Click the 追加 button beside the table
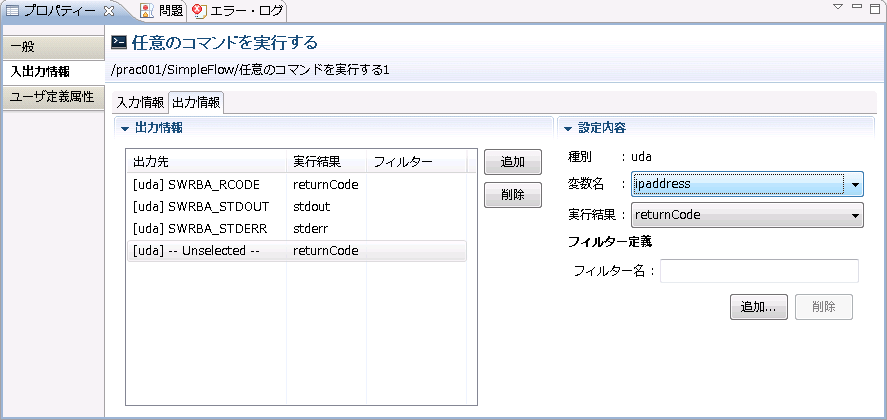887x420 pixels. 512,162
